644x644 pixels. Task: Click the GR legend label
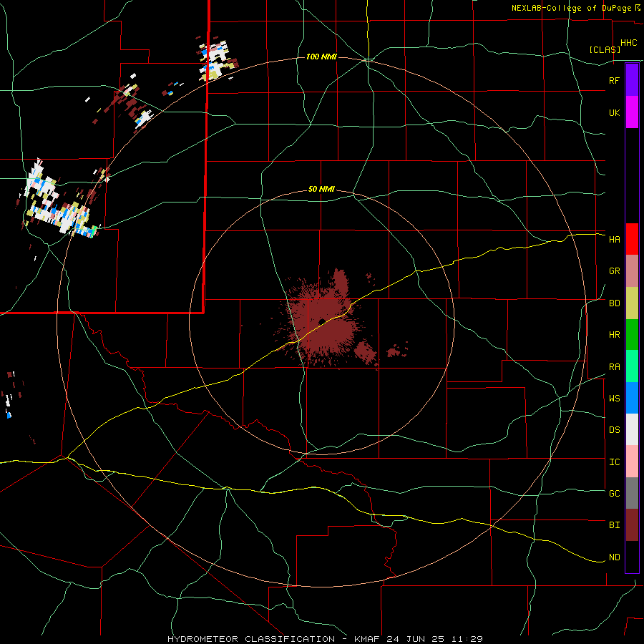614,271
